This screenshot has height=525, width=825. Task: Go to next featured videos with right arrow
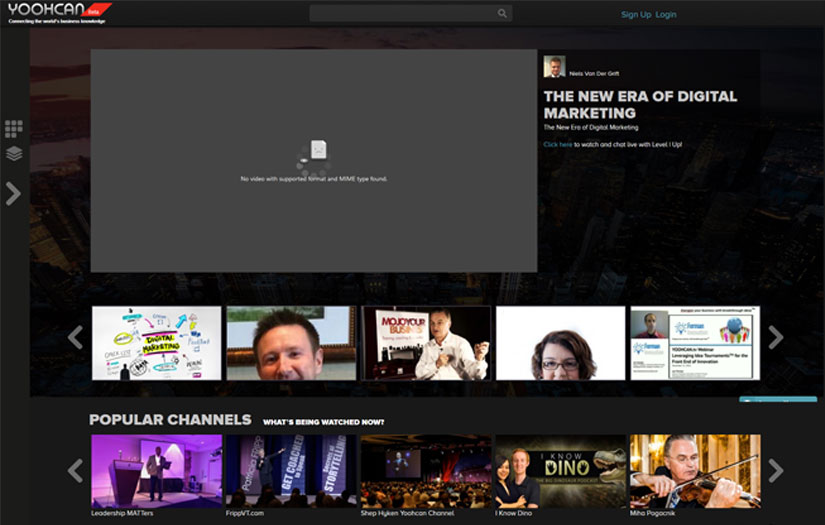776,337
